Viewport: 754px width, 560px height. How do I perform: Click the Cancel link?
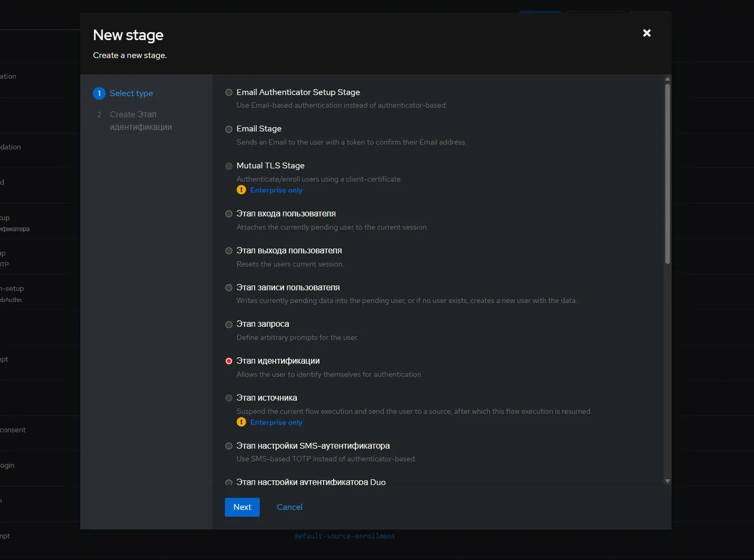point(289,507)
